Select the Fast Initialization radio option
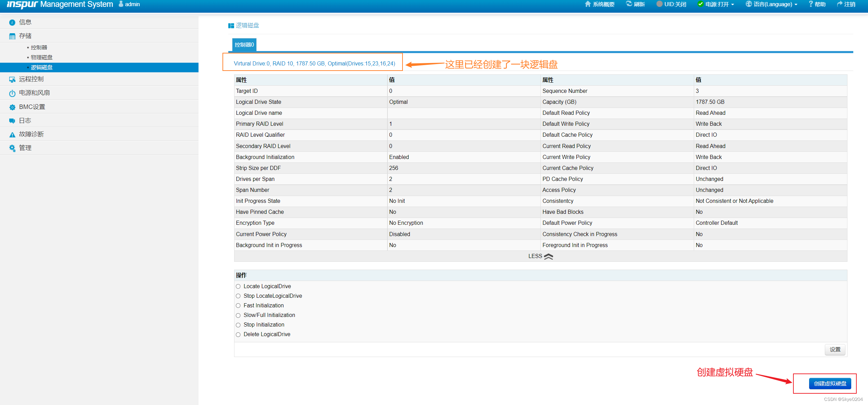The height and width of the screenshot is (405, 868). [x=238, y=306]
